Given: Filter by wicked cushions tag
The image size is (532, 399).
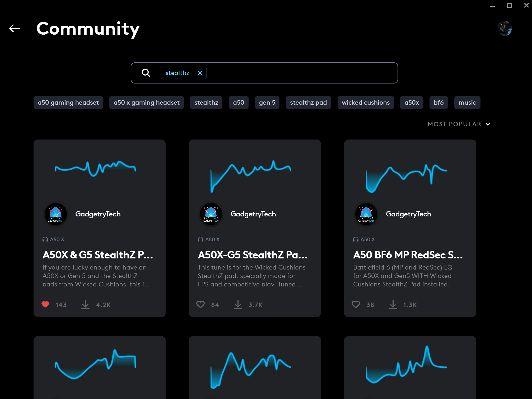Looking at the screenshot, I should click(366, 103).
